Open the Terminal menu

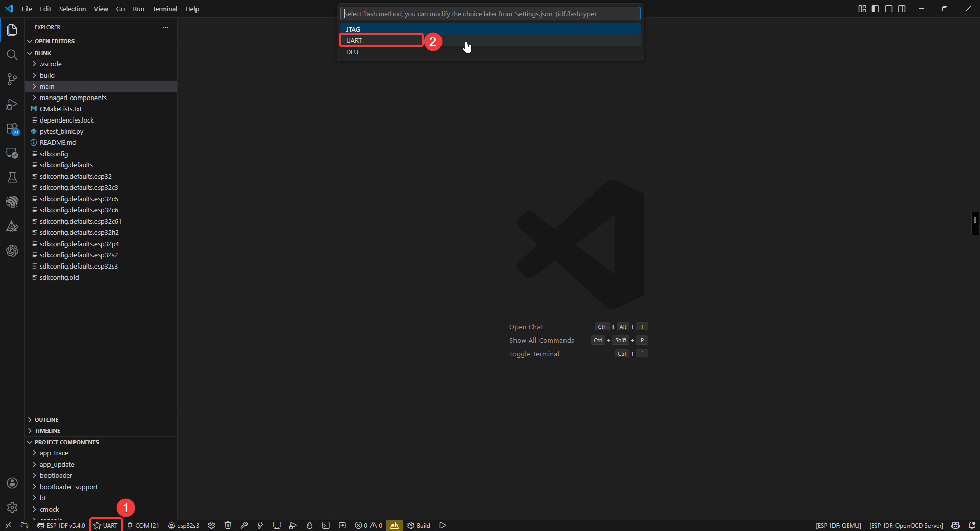point(164,9)
